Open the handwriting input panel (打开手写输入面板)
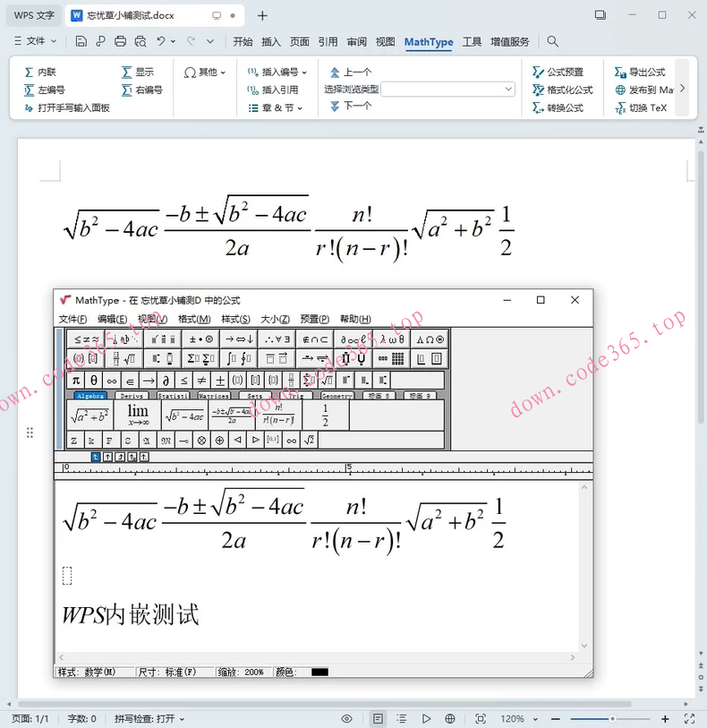 pyautogui.click(x=67, y=107)
